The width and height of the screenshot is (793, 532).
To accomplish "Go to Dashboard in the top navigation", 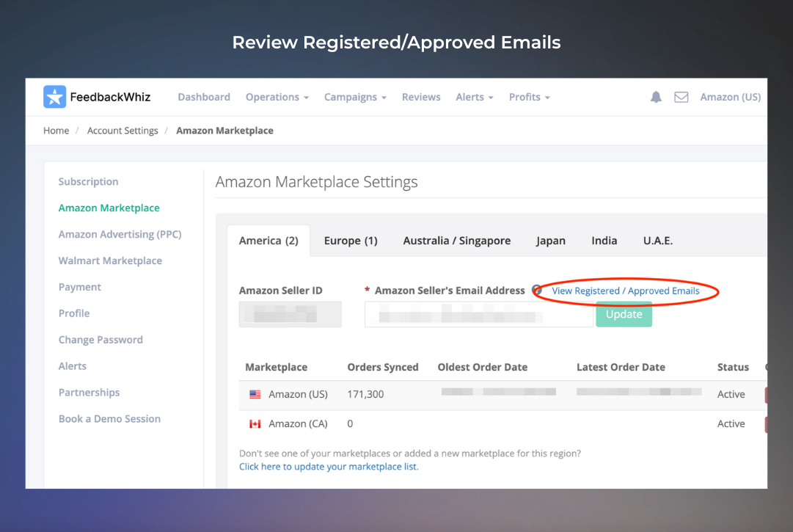I will (x=204, y=97).
